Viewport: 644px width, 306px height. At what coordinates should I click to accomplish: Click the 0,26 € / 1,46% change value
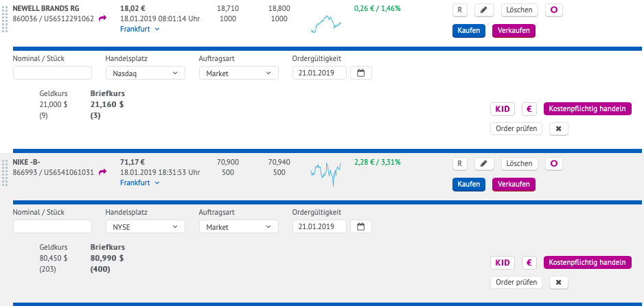tap(377, 8)
